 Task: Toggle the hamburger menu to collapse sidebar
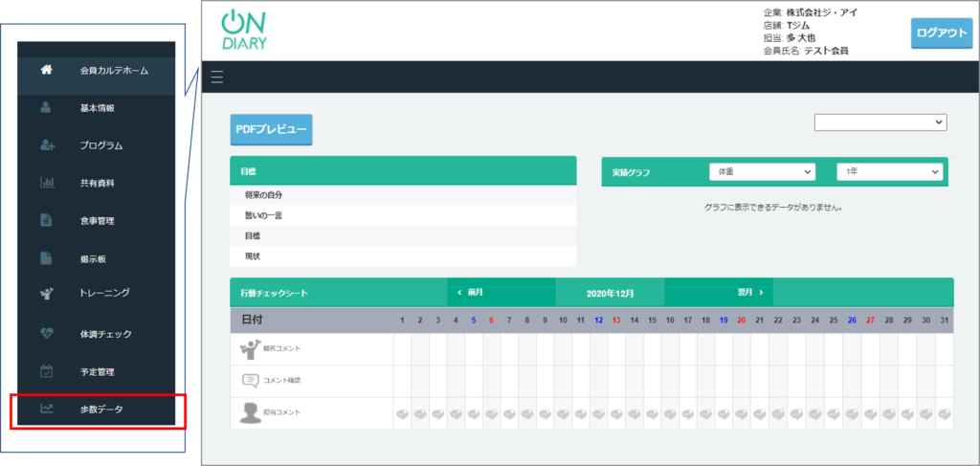coord(217,78)
